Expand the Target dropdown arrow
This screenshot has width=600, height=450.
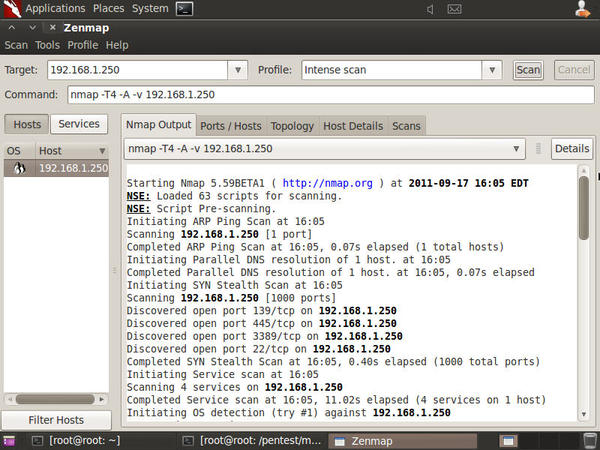coord(238,70)
